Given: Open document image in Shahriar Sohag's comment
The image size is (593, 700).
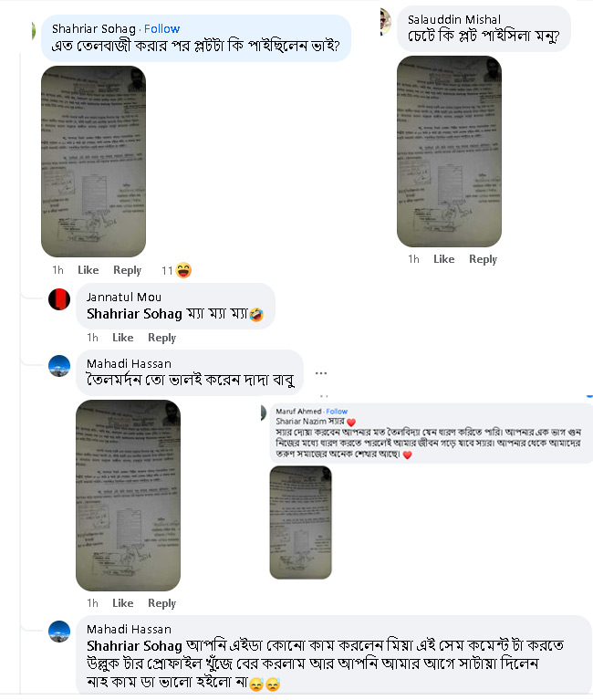Looking at the screenshot, I should [x=93, y=162].
